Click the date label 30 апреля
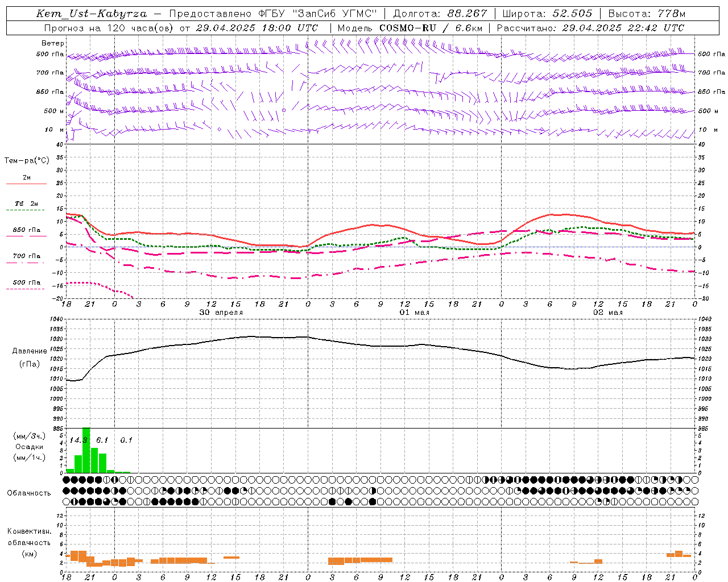 point(221,313)
